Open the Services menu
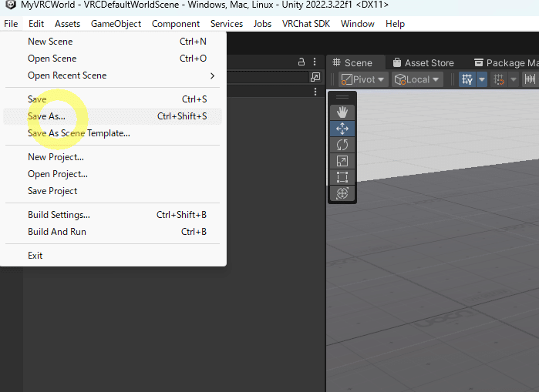The height and width of the screenshot is (392, 539). (227, 24)
